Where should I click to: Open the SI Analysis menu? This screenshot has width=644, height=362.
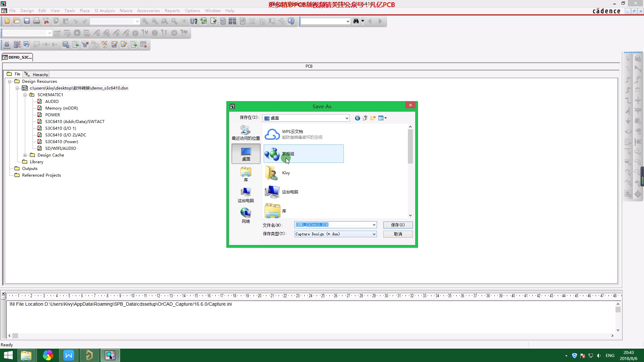pyautogui.click(x=104, y=11)
